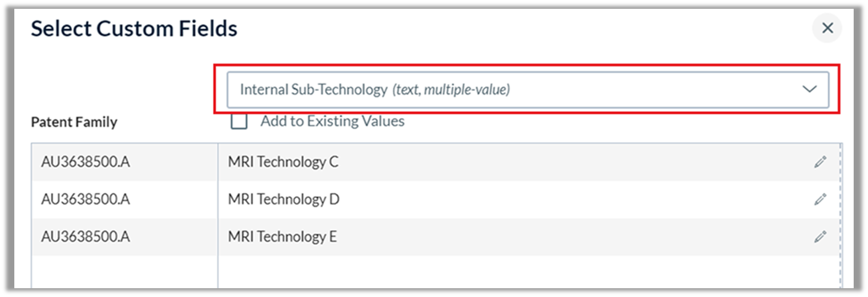This screenshot has height=297, width=868.
Task: Click the MRI Technology E text
Action: pyautogui.click(x=282, y=236)
